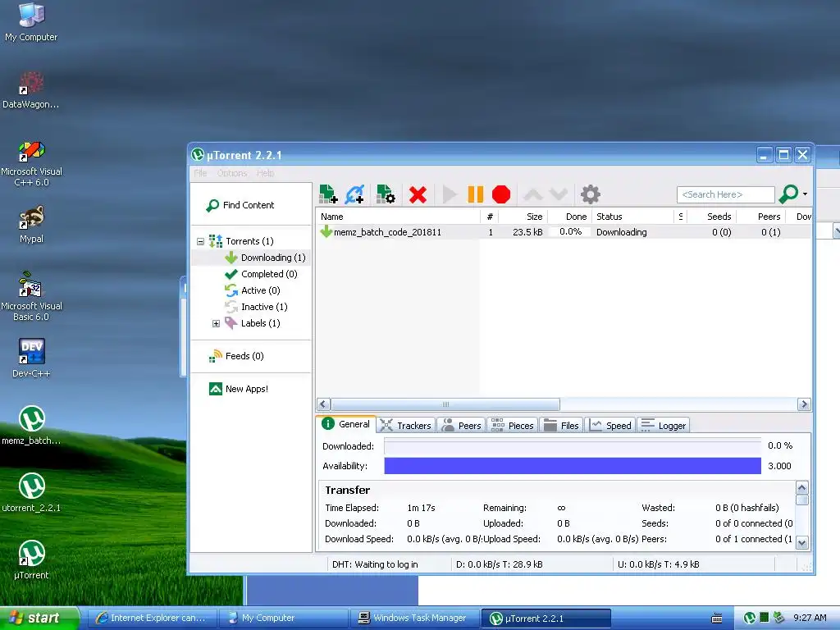The height and width of the screenshot is (630, 840).
Task: Sort by the Size column header
Action: (523, 217)
